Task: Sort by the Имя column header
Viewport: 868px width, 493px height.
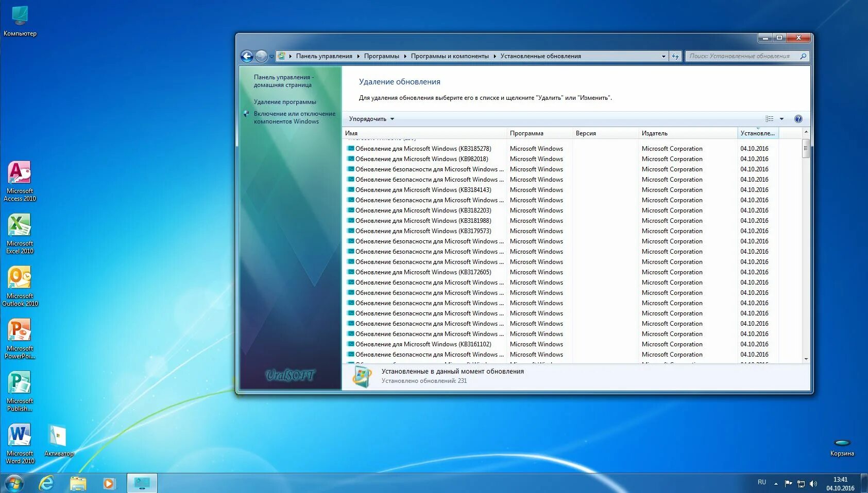Action: (425, 133)
